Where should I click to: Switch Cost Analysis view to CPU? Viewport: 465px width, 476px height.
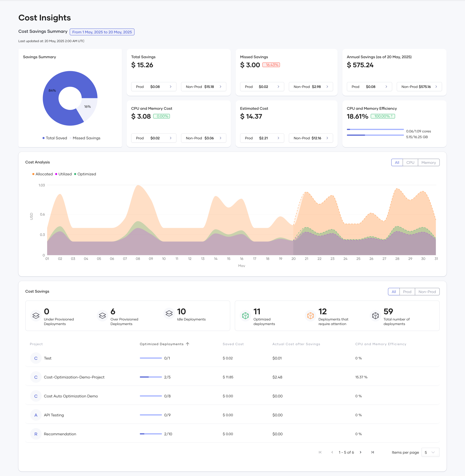(410, 162)
